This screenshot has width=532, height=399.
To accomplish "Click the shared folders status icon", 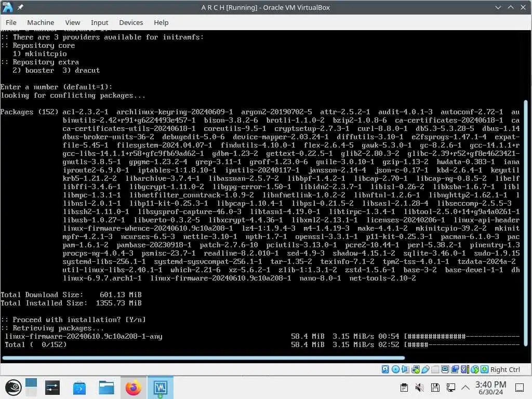I will (x=435, y=369).
